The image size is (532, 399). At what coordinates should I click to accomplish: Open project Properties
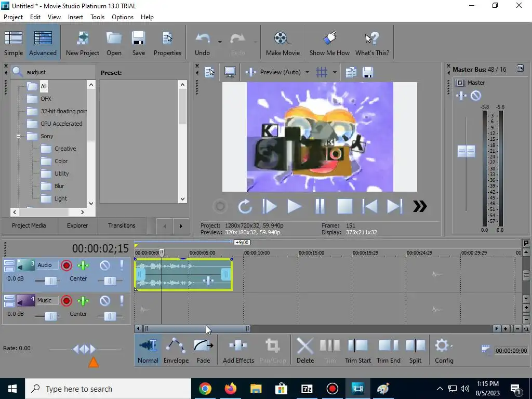click(167, 43)
